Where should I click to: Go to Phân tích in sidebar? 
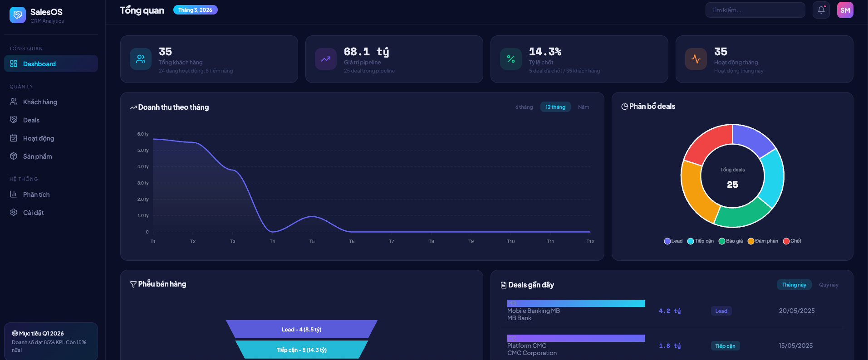tap(36, 195)
